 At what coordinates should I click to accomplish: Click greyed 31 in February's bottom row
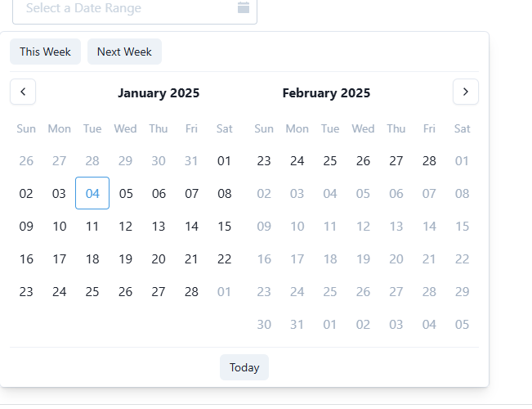point(297,325)
